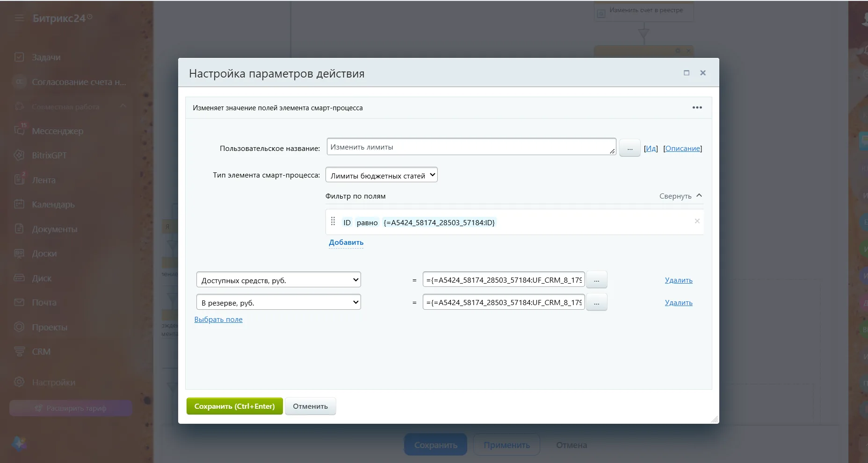Maximize the action settings dialog
868x463 pixels.
(x=686, y=73)
